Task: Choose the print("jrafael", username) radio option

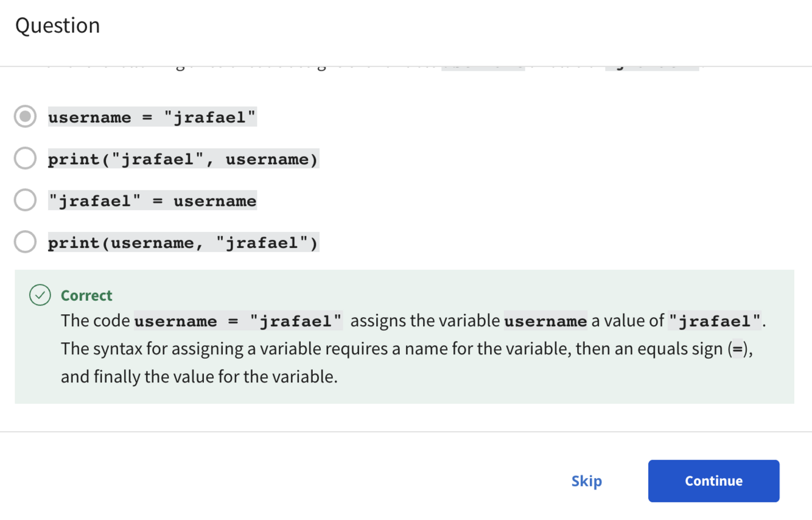Action: [x=25, y=158]
